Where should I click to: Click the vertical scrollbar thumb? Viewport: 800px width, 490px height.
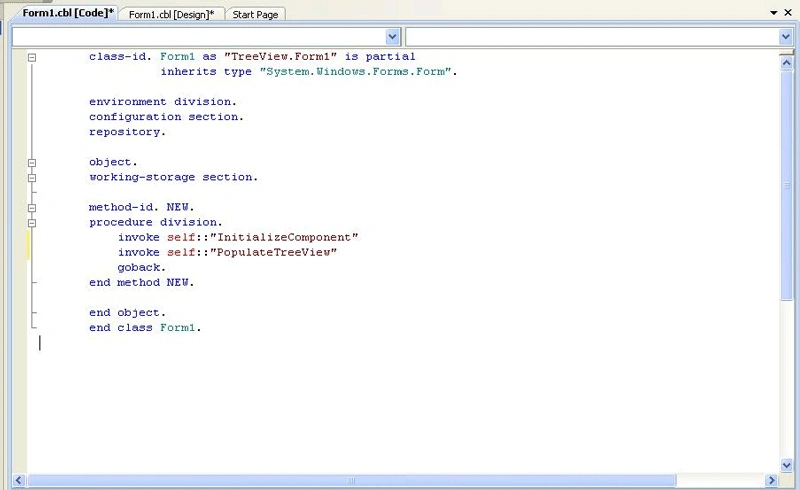[x=786, y=185]
